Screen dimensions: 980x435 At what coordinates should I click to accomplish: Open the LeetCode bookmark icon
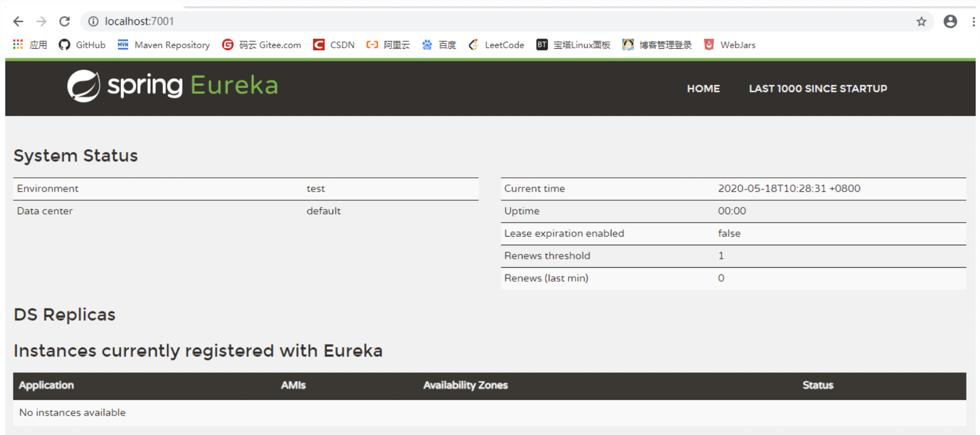click(x=473, y=44)
